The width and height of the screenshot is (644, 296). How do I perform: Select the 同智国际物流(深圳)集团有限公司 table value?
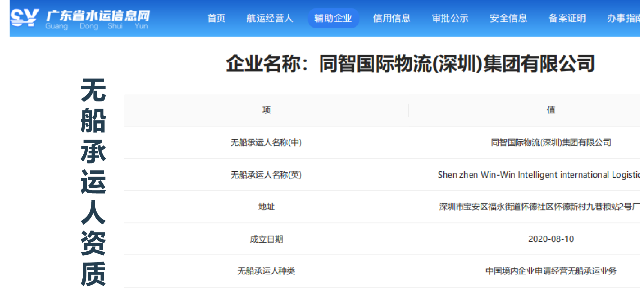tap(551, 142)
